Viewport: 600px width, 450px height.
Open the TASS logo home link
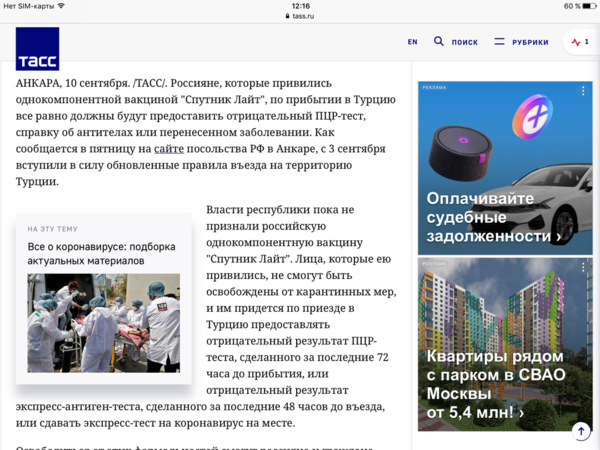pos(38,49)
